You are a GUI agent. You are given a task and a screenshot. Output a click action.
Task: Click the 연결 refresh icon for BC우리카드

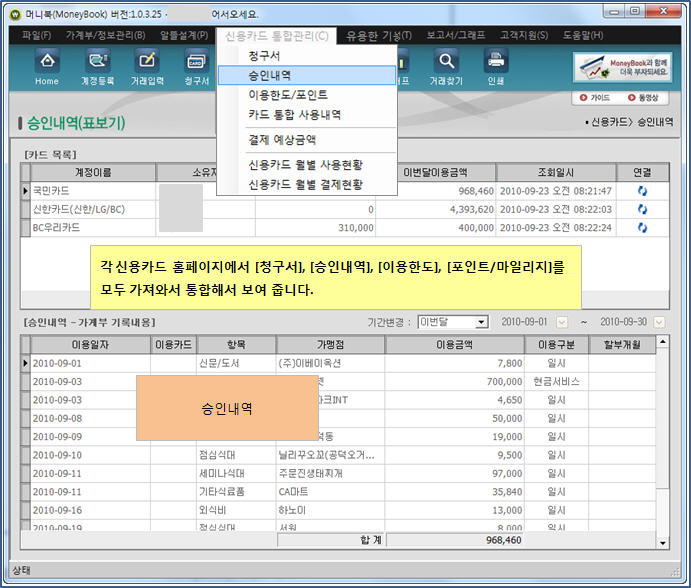[x=642, y=228]
